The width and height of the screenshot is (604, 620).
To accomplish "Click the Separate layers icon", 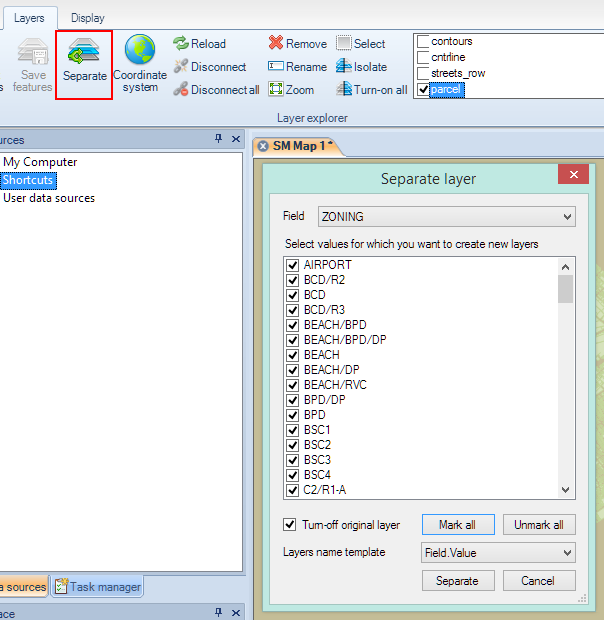I will click(x=84, y=57).
